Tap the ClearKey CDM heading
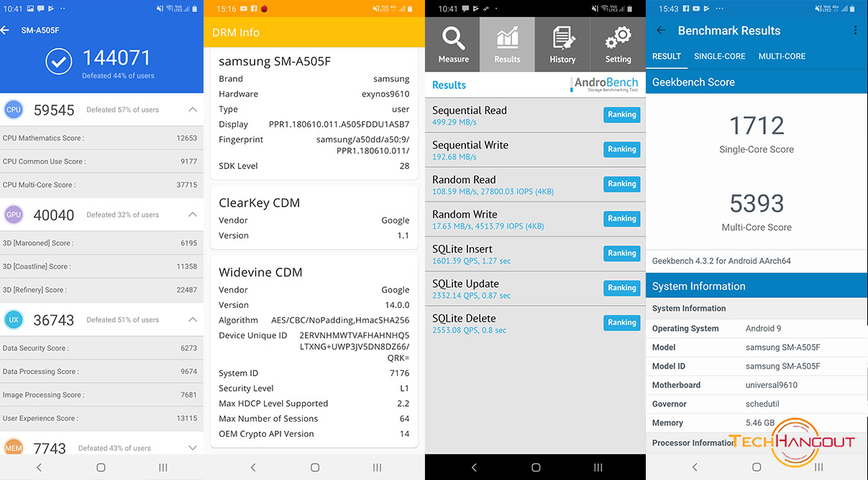 coord(260,203)
